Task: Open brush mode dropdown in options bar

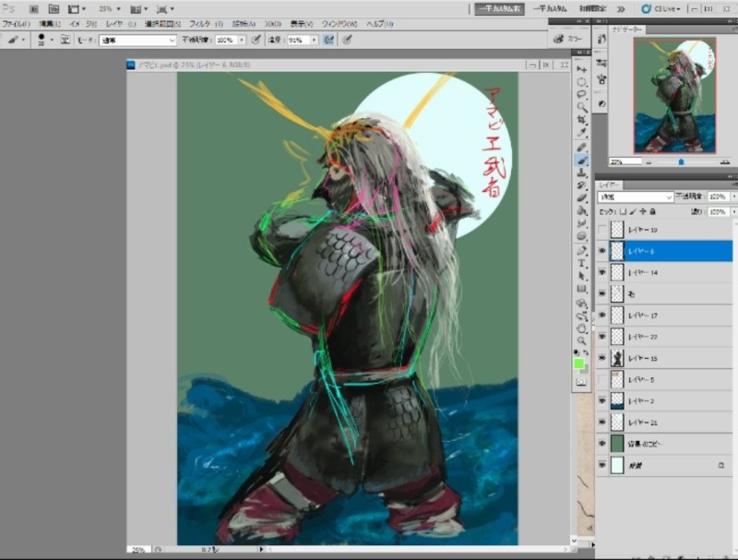Action: (137, 41)
